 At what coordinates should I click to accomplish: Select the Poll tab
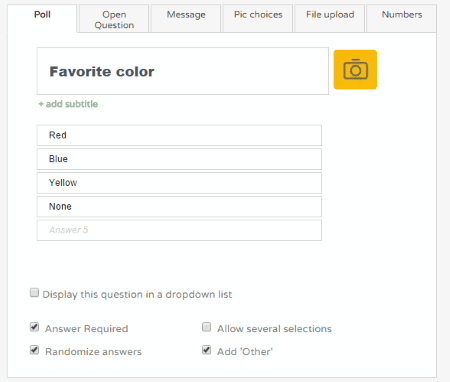click(x=42, y=19)
